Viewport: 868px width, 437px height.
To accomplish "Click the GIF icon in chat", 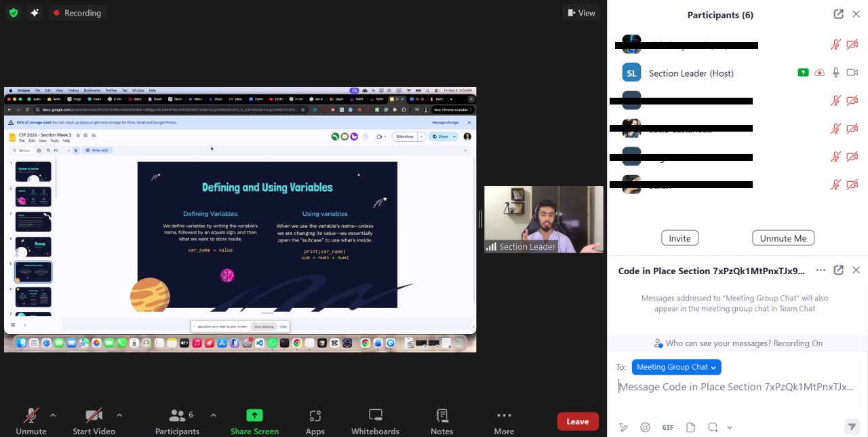I will pyautogui.click(x=668, y=427).
